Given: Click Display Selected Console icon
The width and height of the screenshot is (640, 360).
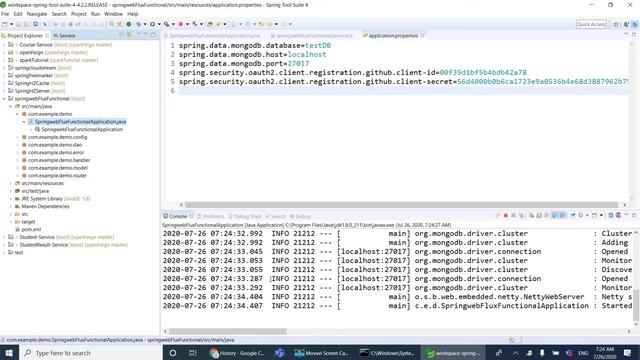Looking at the screenshot, I should click(x=581, y=216).
